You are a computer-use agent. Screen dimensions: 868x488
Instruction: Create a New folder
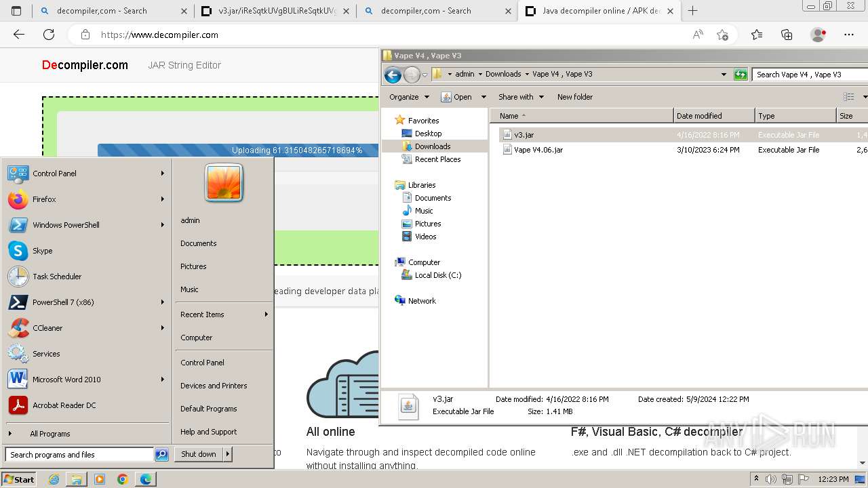pyautogui.click(x=575, y=97)
